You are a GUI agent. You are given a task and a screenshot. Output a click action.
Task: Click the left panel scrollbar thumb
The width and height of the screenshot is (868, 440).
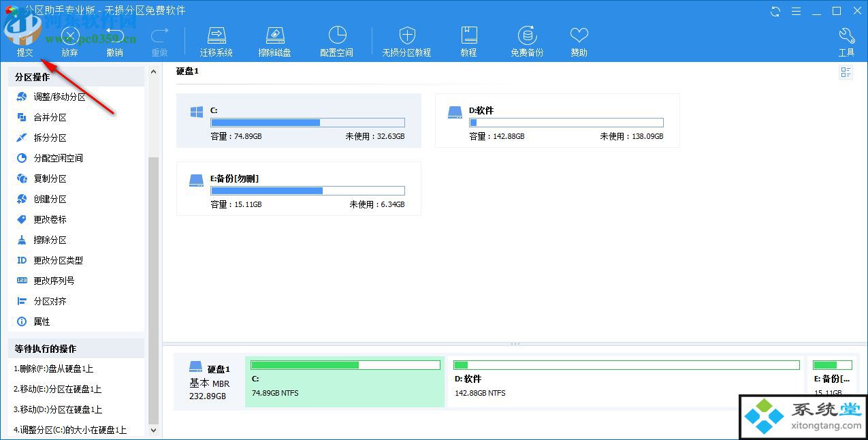pos(153,290)
